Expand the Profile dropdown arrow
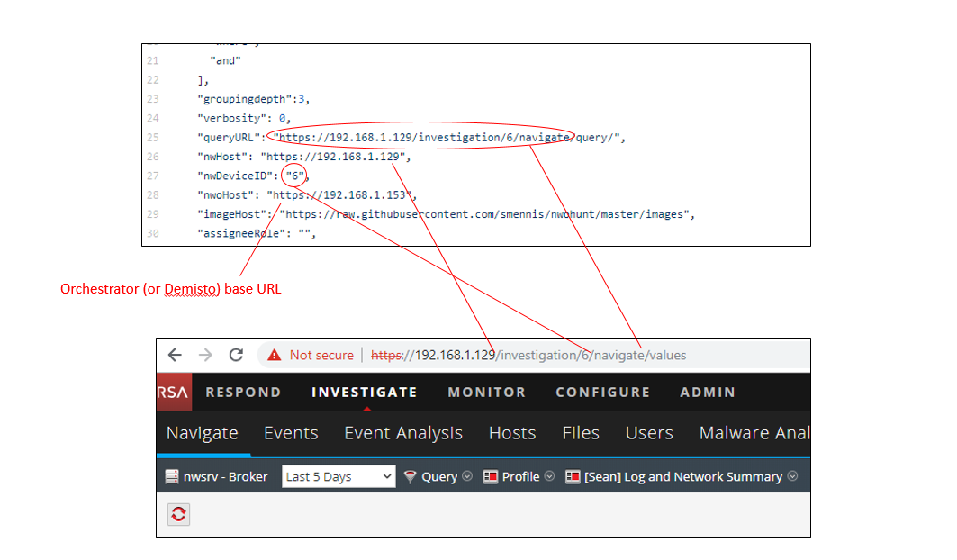 point(549,476)
